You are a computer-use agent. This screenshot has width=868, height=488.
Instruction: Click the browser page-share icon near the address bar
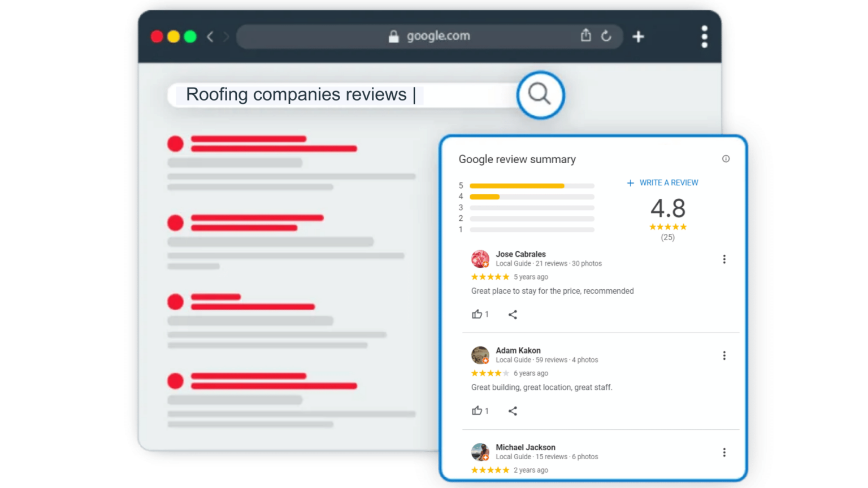[x=586, y=35]
